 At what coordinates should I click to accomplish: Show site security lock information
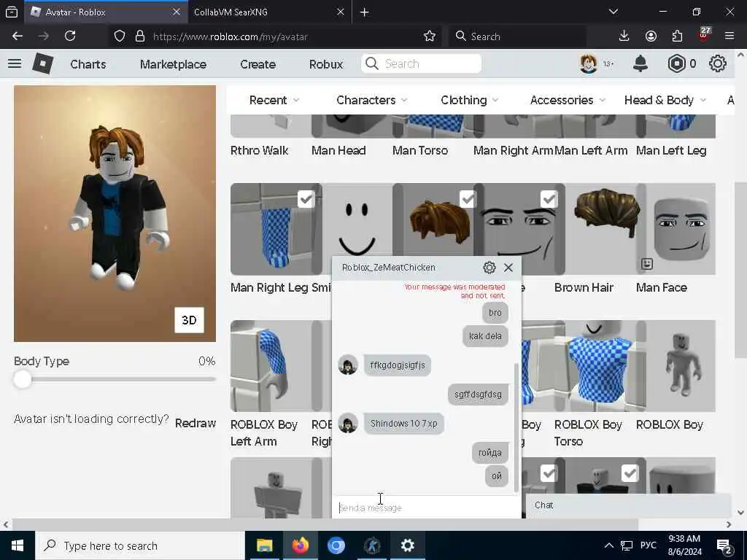click(x=139, y=36)
